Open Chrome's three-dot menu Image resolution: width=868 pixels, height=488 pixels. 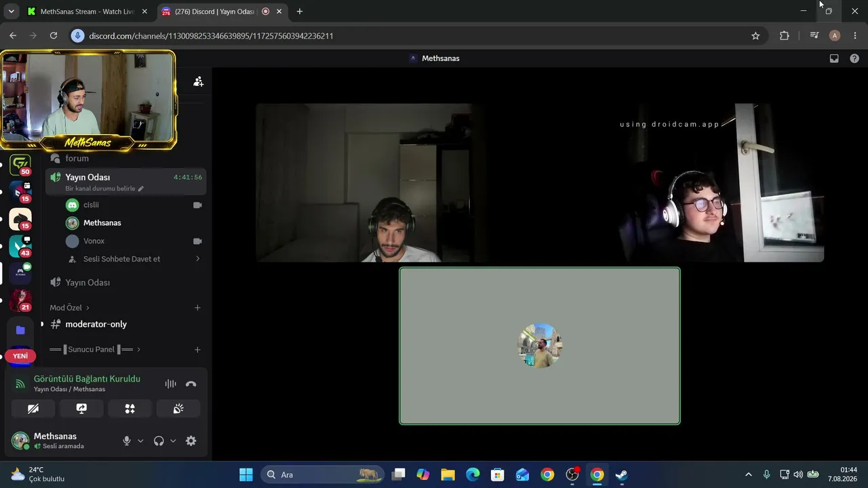[x=855, y=36]
